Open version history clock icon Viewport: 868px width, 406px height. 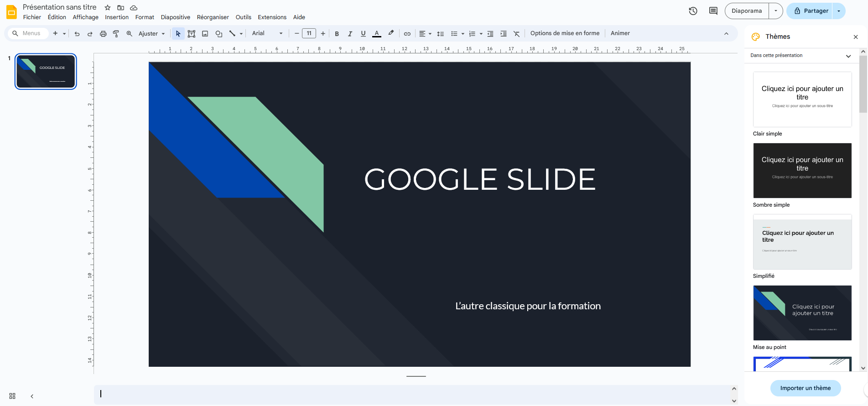click(693, 11)
